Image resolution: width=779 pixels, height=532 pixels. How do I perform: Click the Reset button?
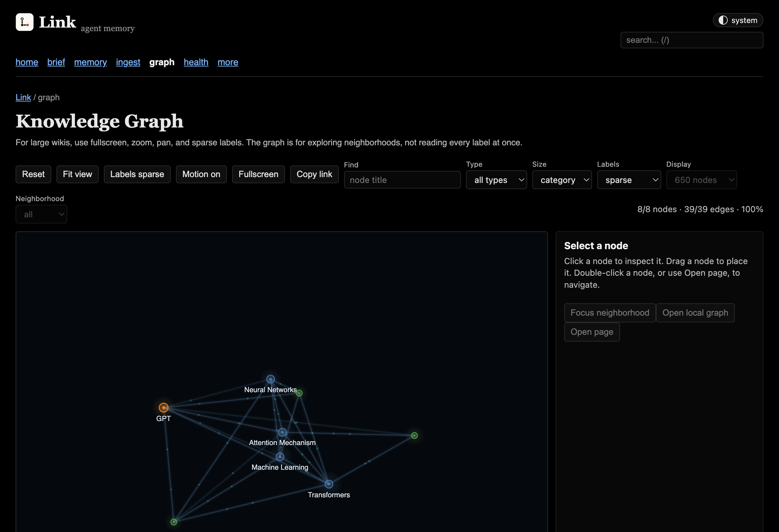click(x=33, y=174)
